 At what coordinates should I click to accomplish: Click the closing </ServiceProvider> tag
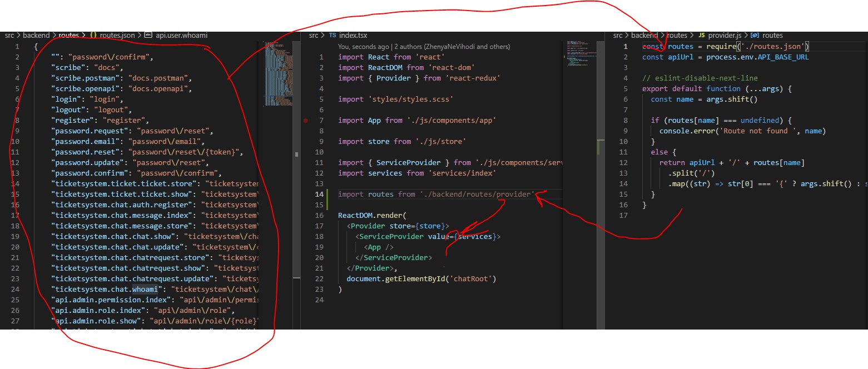(x=394, y=258)
